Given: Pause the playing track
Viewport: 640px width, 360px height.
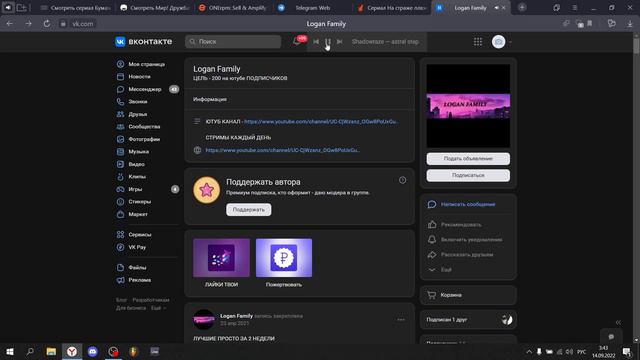Looking at the screenshot, I should [x=328, y=42].
